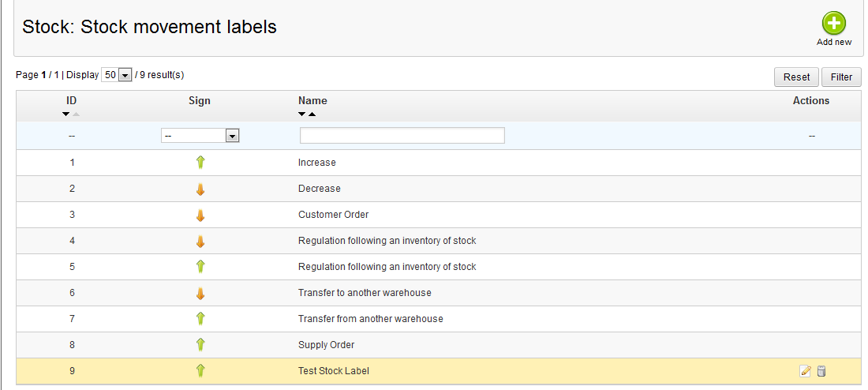868x390 pixels.
Task: Select Transfer from another warehouse row
Action: 440,318
